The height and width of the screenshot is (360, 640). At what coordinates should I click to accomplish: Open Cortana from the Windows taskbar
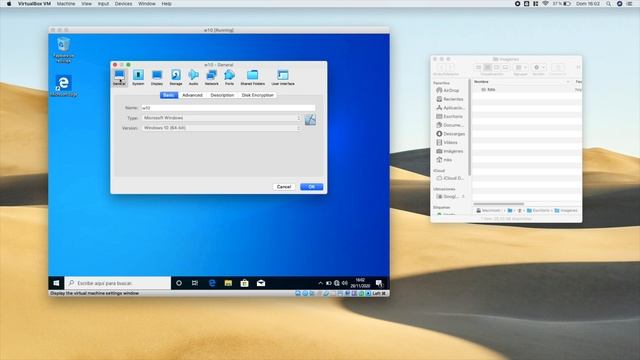[179, 283]
